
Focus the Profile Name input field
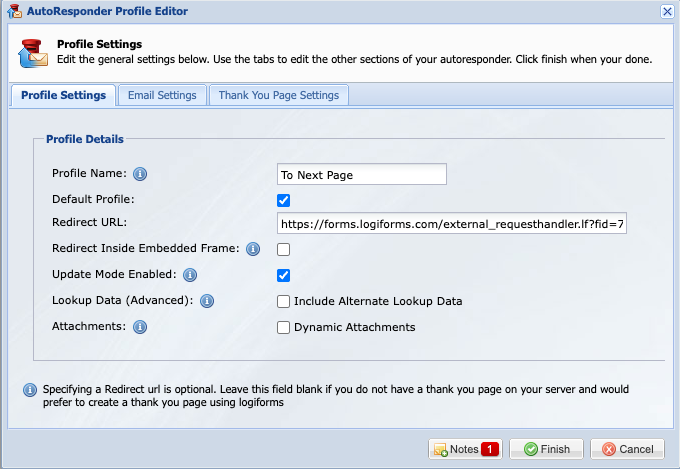tap(362, 174)
